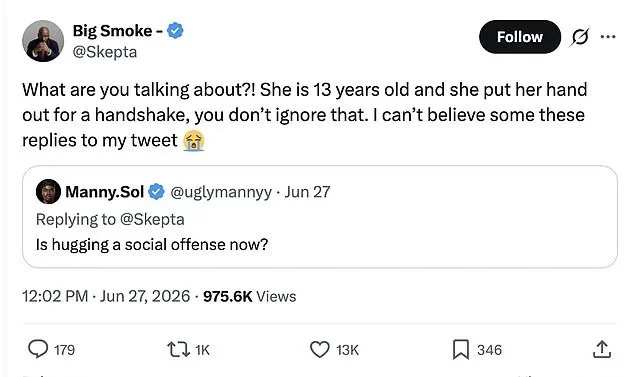The height and width of the screenshot is (377, 634).
Task: Click the @Skepta handle under Big Smoke
Action: click(x=105, y=52)
